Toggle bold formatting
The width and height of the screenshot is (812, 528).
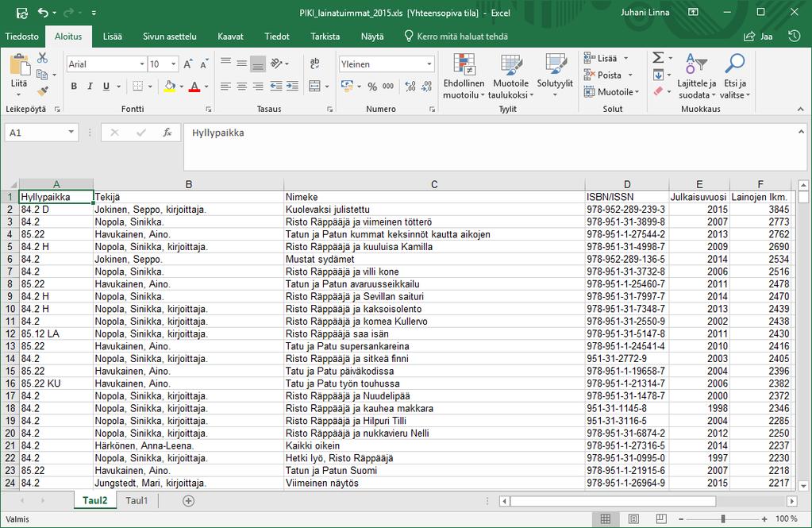click(74, 87)
